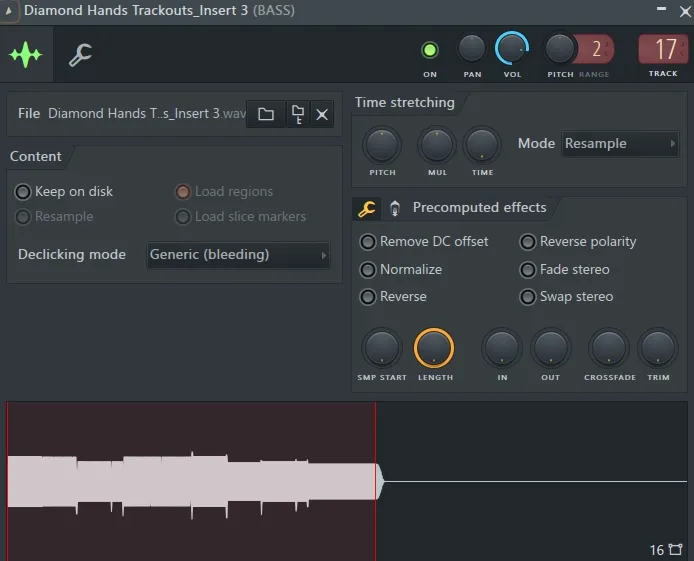694x561 pixels.
Task: Click the reveal file in browser icon
Action: point(298,114)
